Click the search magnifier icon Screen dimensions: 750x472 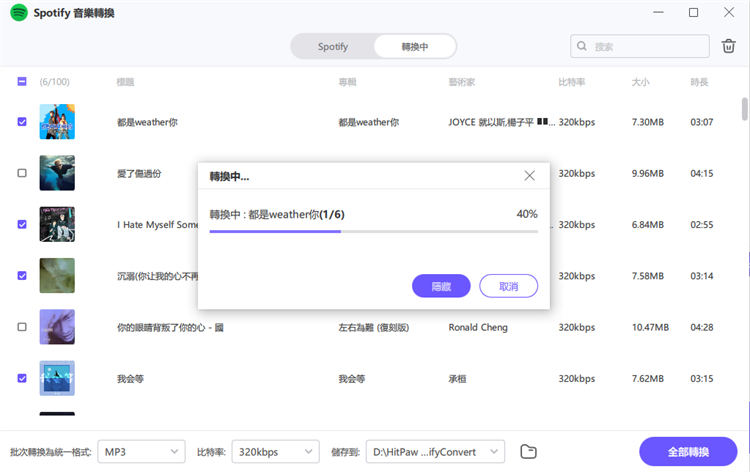point(582,46)
